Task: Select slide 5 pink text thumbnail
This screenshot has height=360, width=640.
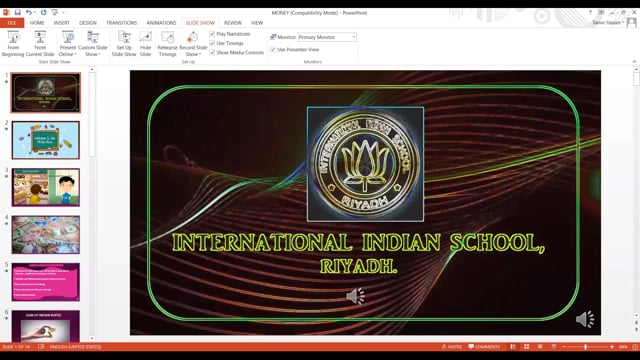Action: pos(46,282)
